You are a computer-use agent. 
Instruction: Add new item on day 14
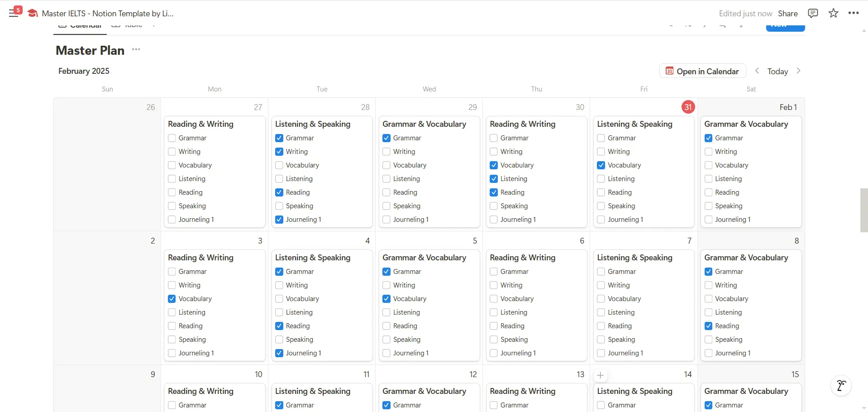point(601,375)
